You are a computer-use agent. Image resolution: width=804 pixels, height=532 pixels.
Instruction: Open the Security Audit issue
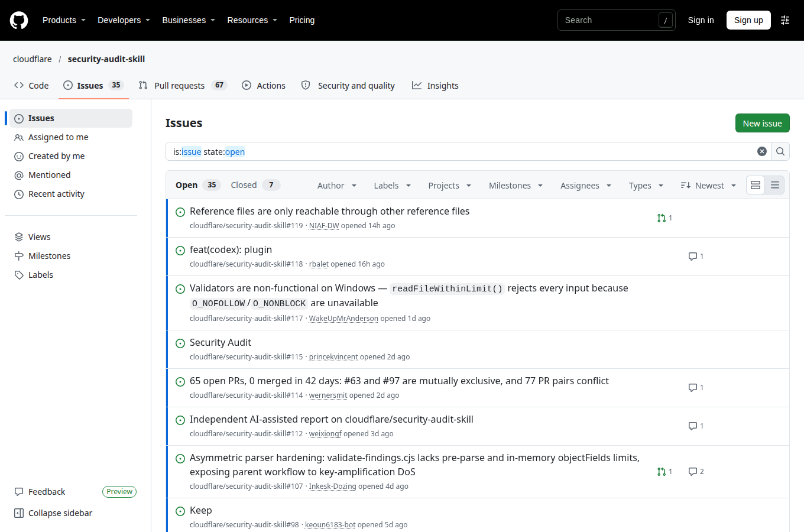click(x=221, y=343)
